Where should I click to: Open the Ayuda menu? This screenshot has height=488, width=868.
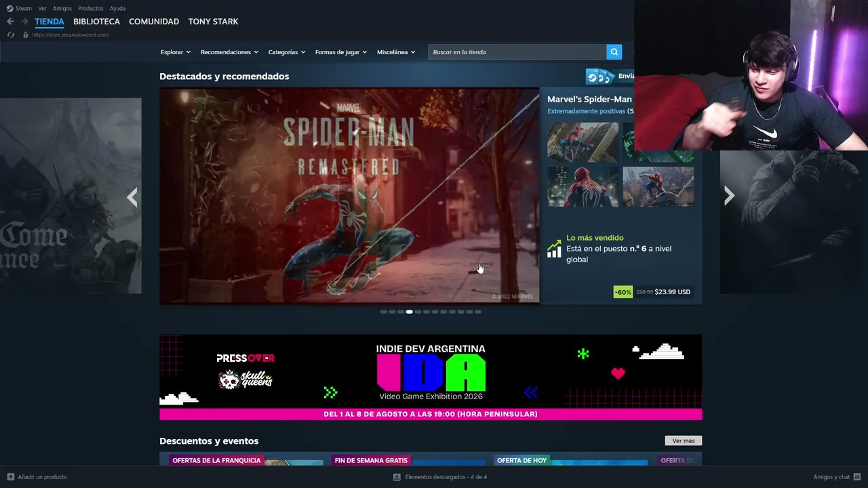(x=117, y=8)
